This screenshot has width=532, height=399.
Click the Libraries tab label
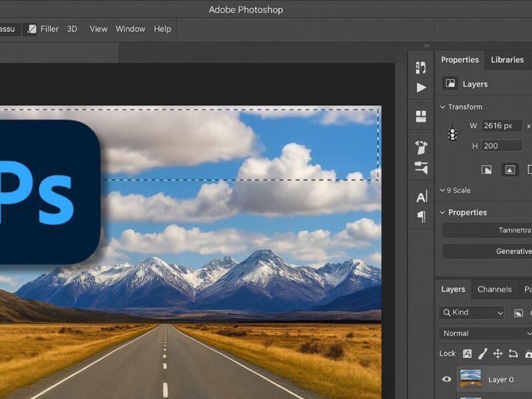coord(507,59)
